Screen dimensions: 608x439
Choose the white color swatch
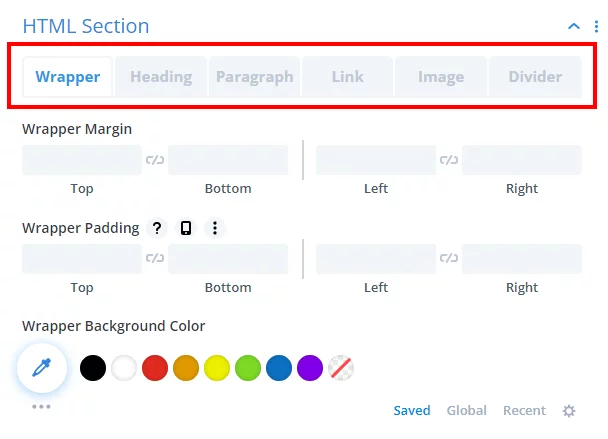click(124, 368)
